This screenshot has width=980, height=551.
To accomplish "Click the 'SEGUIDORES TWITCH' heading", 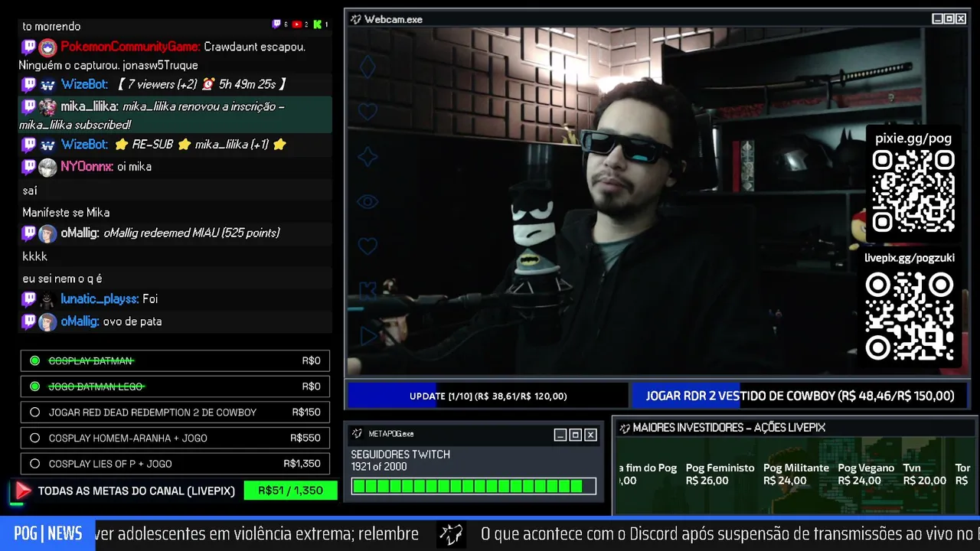I will pos(400,455).
